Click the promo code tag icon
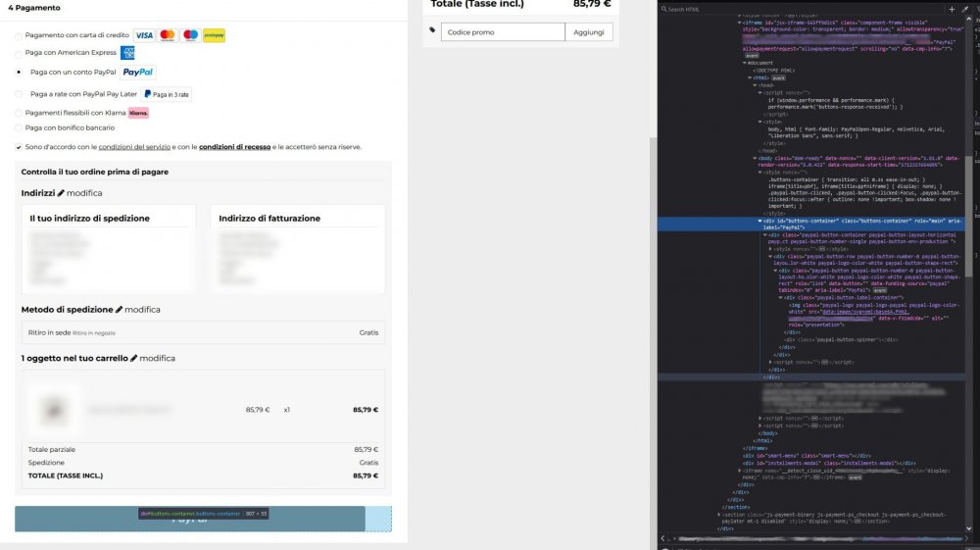The image size is (980, 550). (432, 30)
